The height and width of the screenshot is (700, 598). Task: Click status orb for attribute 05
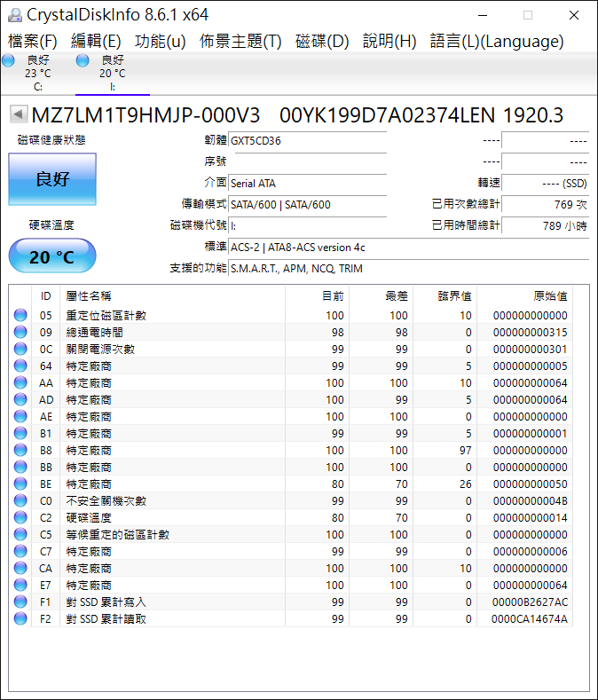[20, 315]
